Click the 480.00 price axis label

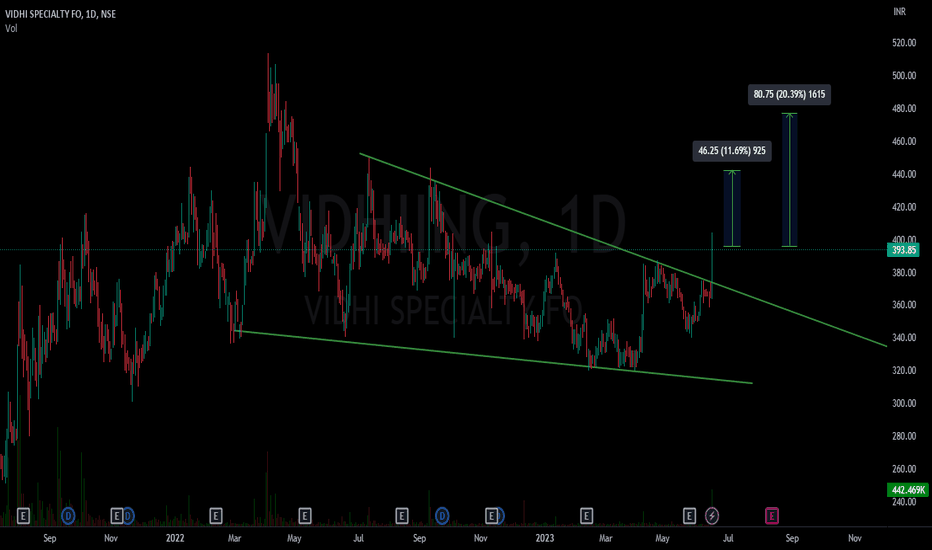pos(904,108)
